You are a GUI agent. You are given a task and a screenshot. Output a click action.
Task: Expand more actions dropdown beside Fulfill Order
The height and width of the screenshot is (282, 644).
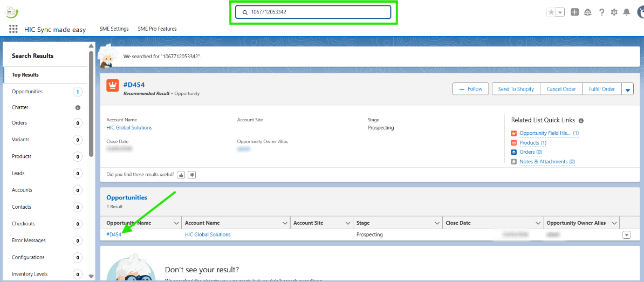click(x=628, y=89)
